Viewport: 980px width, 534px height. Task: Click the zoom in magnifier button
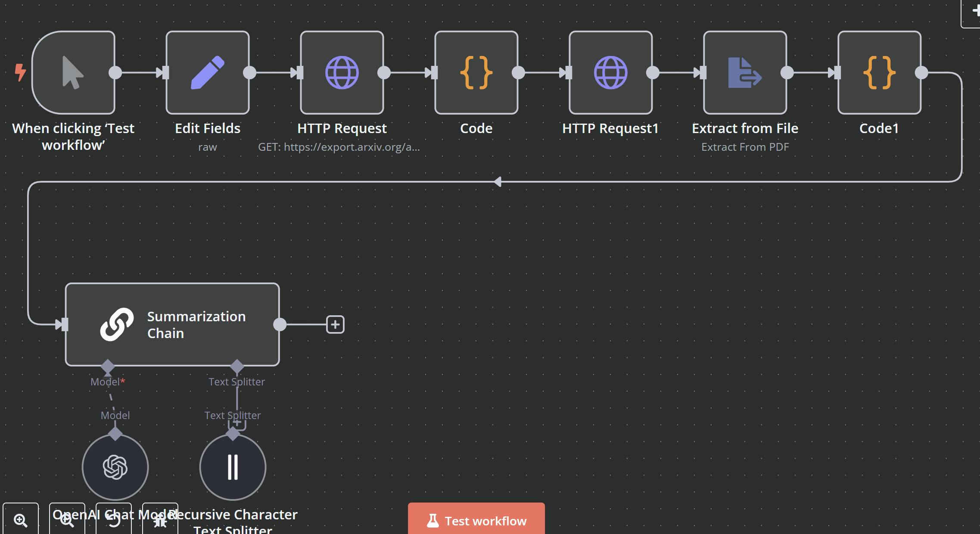click(21, 520)
